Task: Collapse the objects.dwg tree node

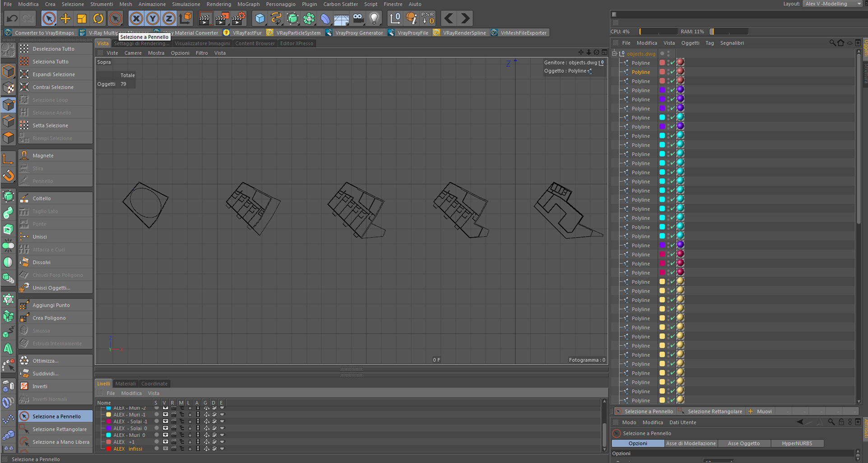Action: coord(614,54)
